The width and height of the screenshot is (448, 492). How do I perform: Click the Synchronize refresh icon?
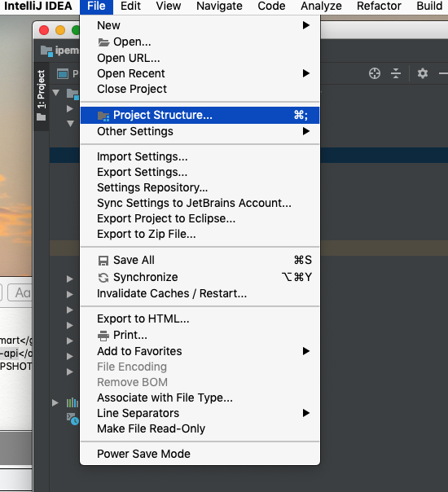103,278
